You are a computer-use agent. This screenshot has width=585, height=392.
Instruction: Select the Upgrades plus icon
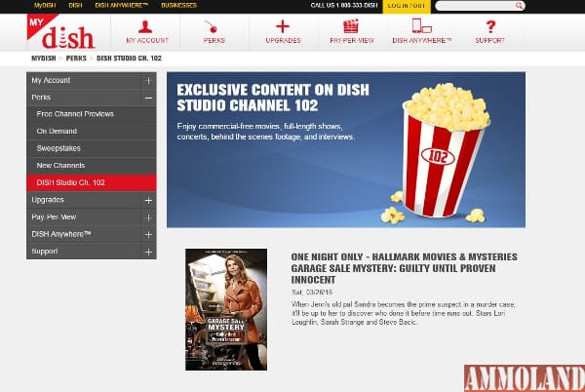point(283,26)
